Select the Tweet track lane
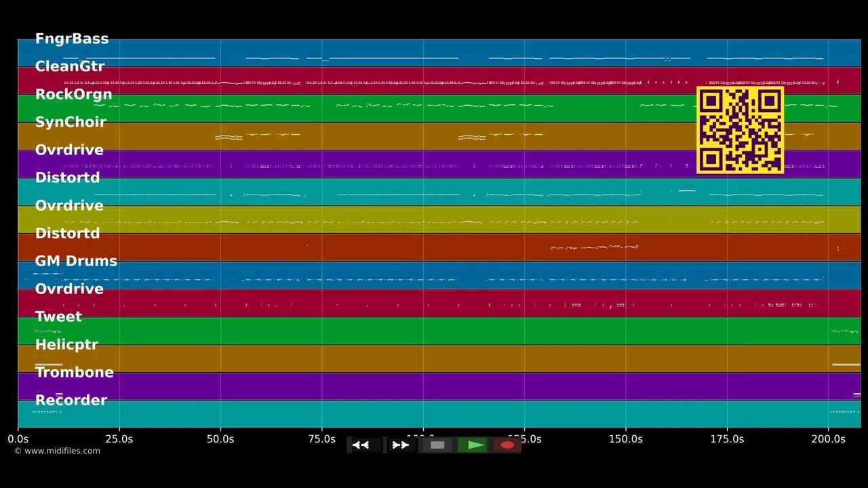The height and width of the screenshot is (488, 868). click(x=439, y=331)
